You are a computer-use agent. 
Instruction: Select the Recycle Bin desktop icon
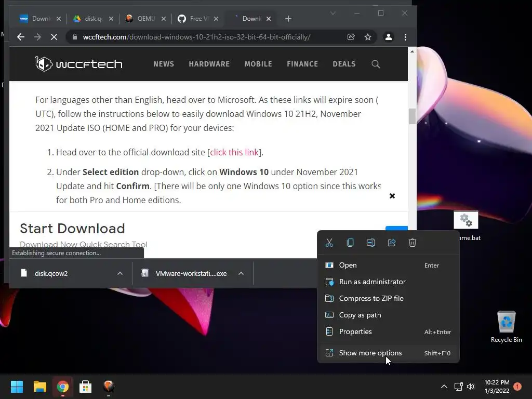pyautogui.click(x=506, y=327)
